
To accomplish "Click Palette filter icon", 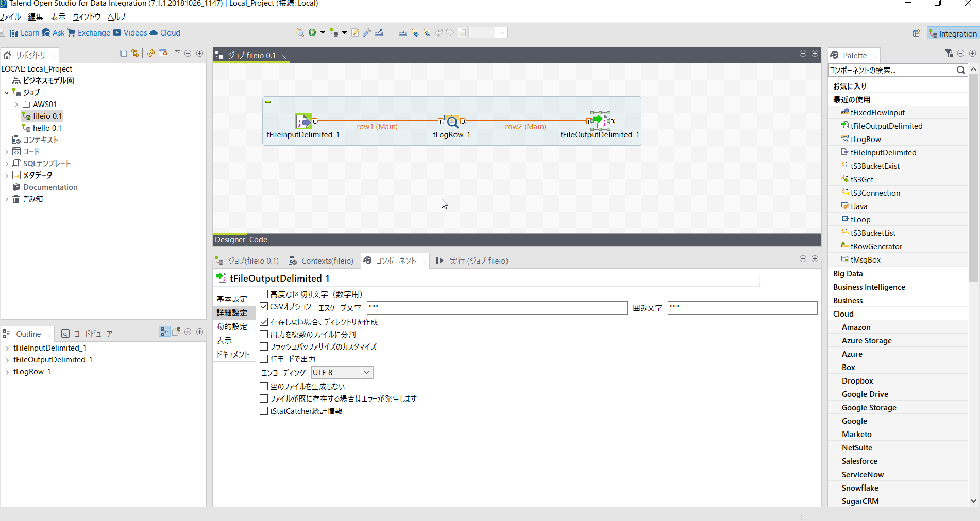I will 949,54.
